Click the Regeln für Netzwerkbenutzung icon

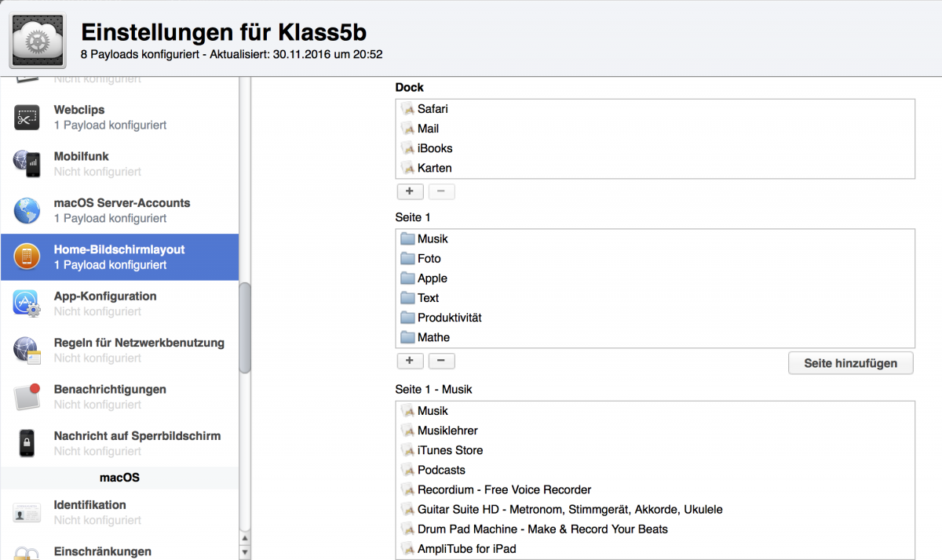pos(27,350)
